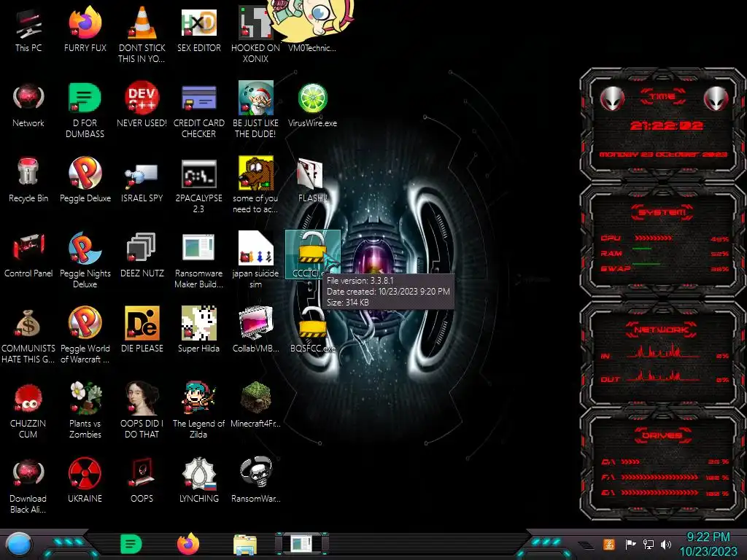Open the This PC desktop icon
747x560 pixels.
(x=28, y=29)
